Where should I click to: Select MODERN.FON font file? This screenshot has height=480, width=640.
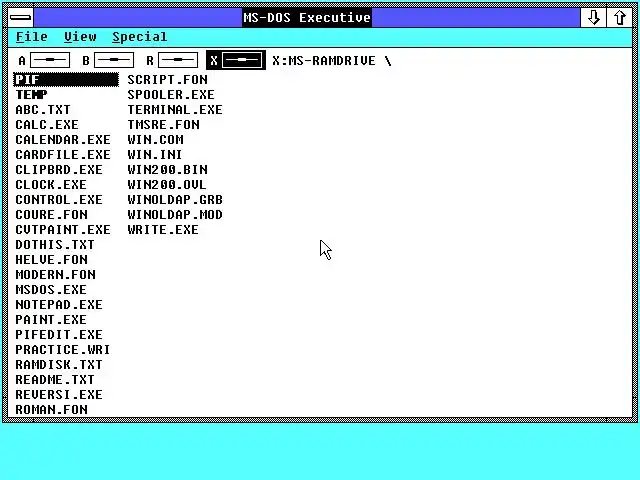(x=56, y=275)
